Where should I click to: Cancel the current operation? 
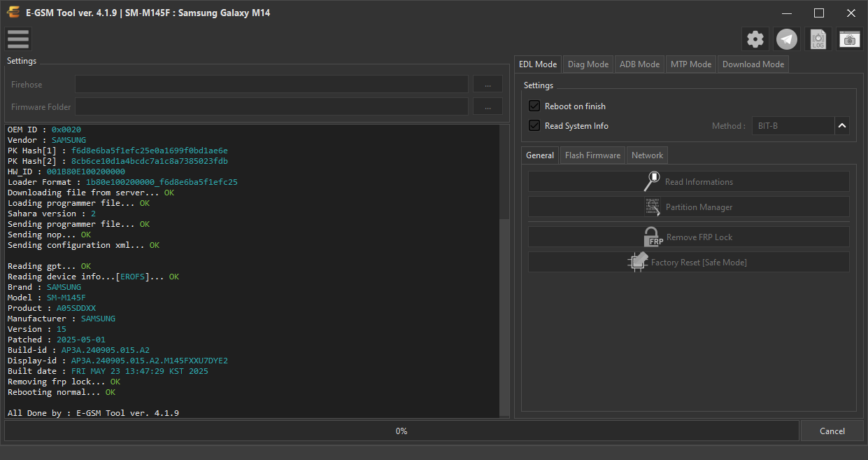832,431
